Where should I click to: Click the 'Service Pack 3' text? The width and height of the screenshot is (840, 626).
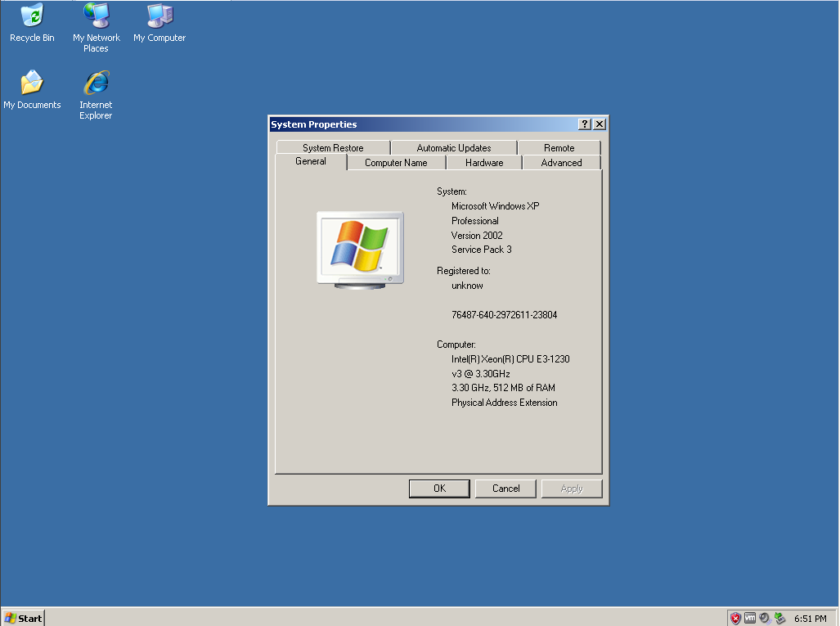pos(482,250)
